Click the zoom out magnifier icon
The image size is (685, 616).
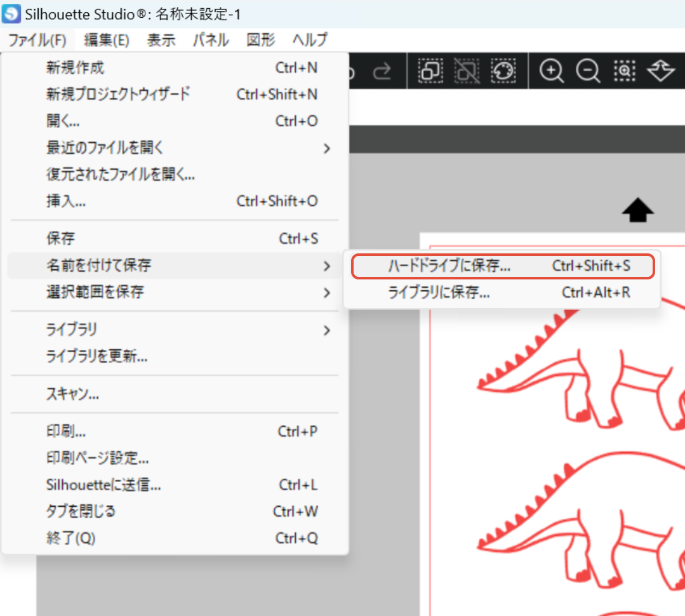(x=588, y=70)
